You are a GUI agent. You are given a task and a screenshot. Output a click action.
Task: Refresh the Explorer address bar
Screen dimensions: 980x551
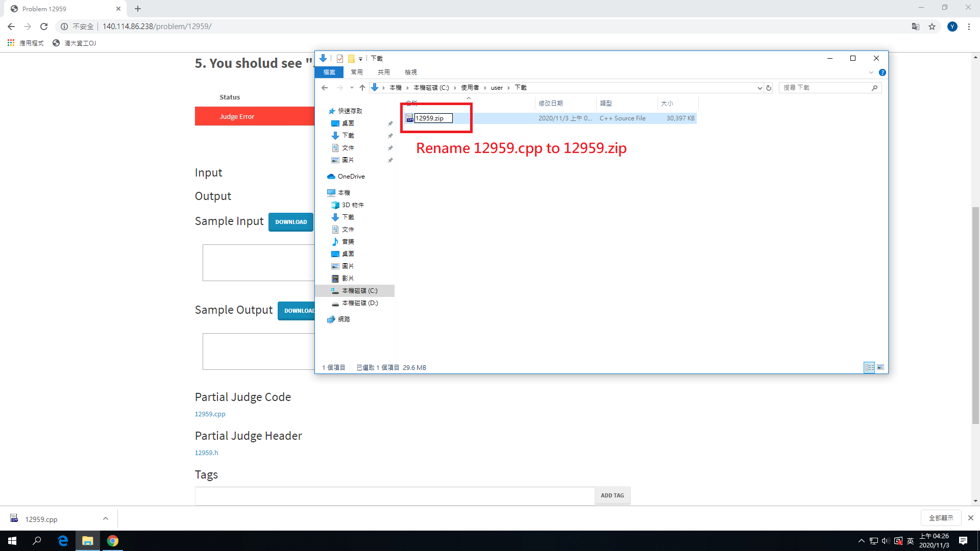click(x=769, y=88)
